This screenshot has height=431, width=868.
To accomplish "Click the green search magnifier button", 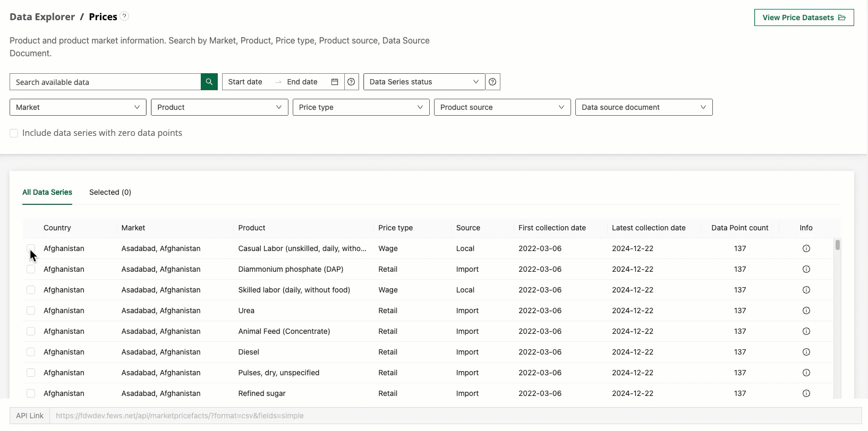I will [x=209, y=82].
